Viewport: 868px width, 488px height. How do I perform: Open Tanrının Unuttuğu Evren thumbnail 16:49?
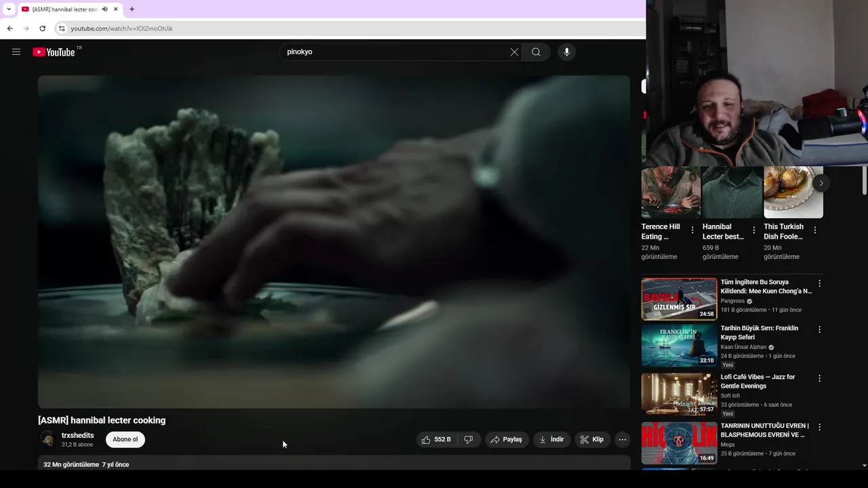pos(679,443)
